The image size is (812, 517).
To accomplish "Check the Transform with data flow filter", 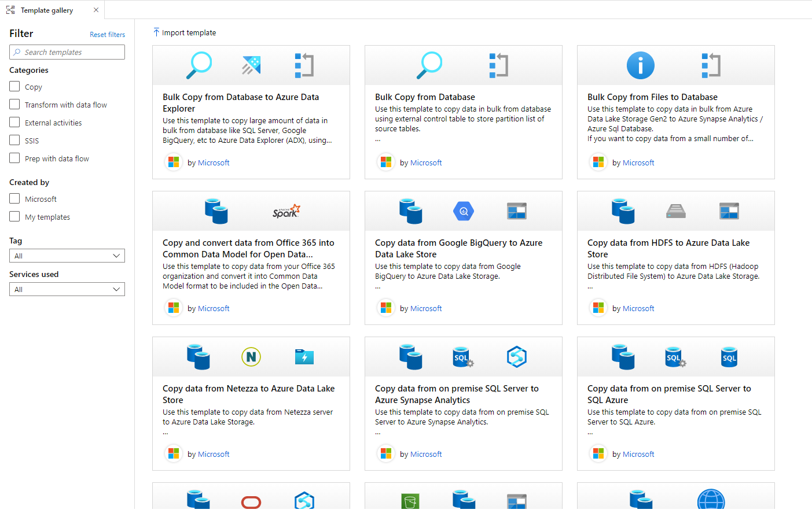I will point(15,105).
